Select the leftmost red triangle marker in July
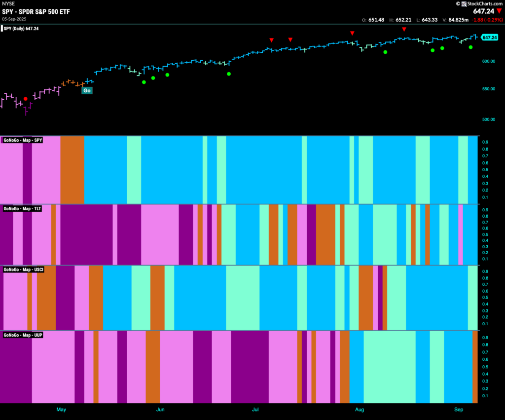The width and height of the screenshot is (505, 420). (272, 40)
